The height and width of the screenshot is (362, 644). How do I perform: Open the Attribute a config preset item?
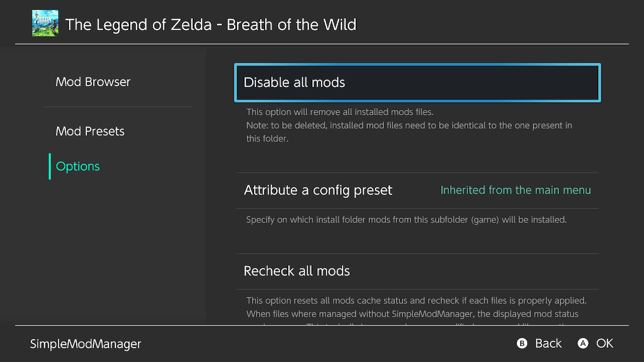click(418, 191)
